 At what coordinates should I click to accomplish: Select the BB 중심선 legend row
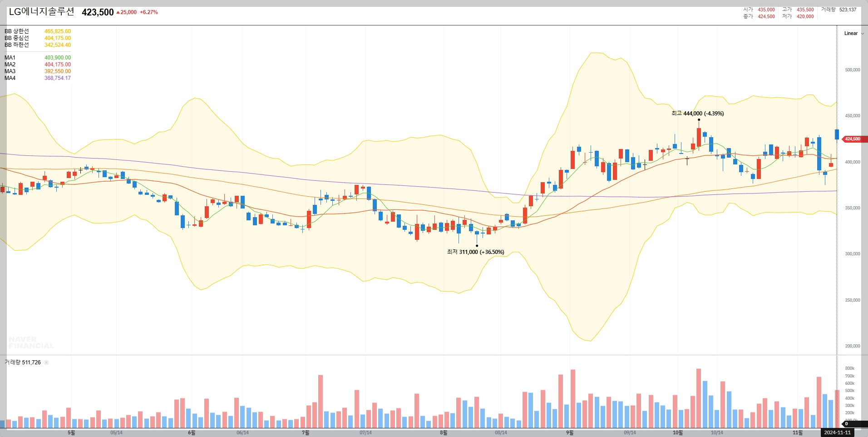38,38
